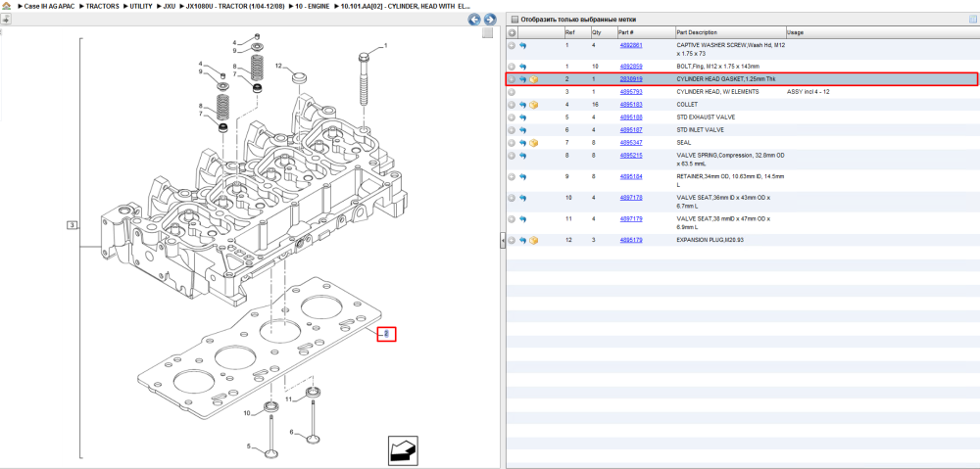The width and height of the screenshot is (980, 469).
Task: Click the blue arrow icon for VALVE SPRING row
Action: (x=522, y=156)
